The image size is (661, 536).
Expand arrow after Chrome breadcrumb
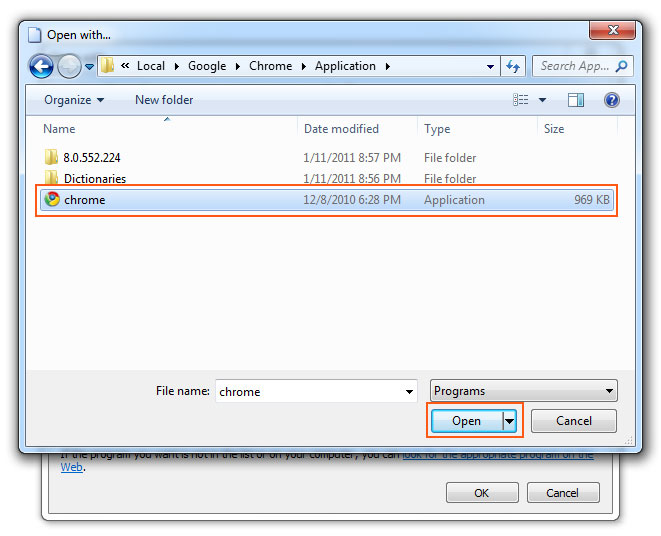coord(304,66)
